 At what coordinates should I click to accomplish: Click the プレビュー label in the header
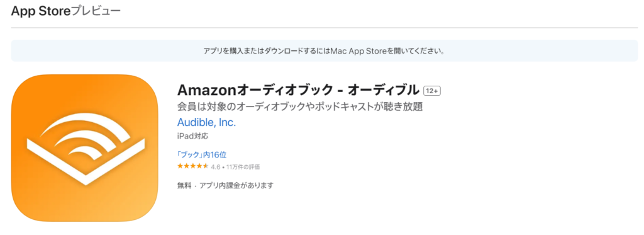click(x=96, y=11)
